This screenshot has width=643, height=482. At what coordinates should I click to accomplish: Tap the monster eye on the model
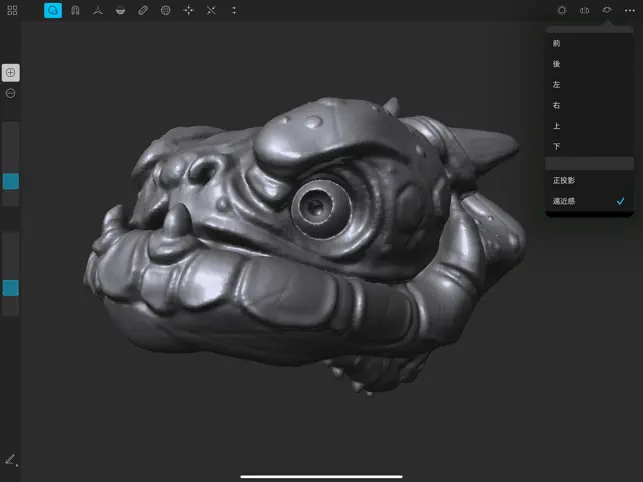point(322,208)
